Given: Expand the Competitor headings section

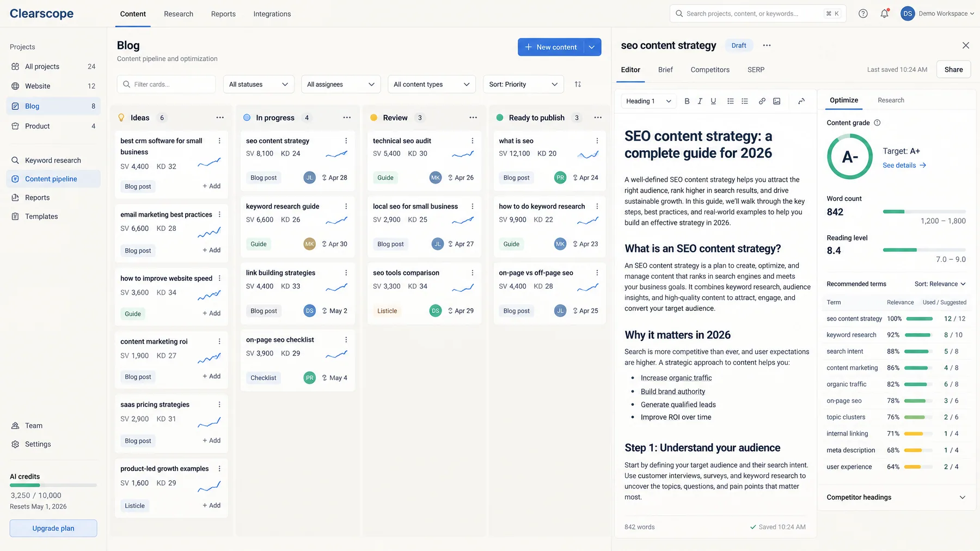Looking at the screenshot, I should pyautogui.click(x=896, y=498).
